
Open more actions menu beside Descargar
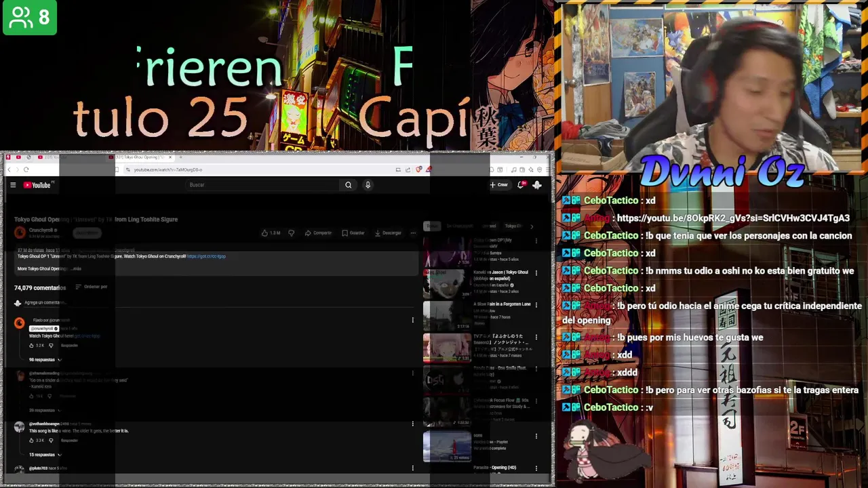click(413, 233)
